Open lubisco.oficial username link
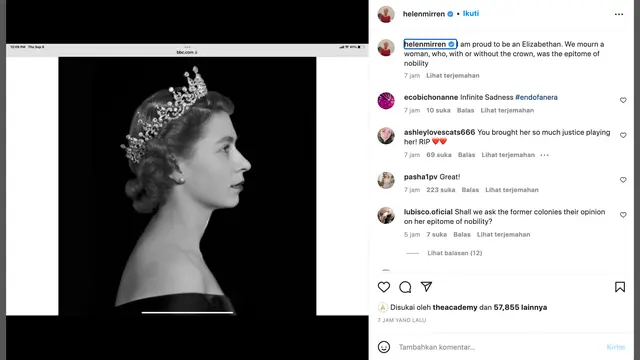The height and width of the screenshot is (360, 640). click(428, 212)
